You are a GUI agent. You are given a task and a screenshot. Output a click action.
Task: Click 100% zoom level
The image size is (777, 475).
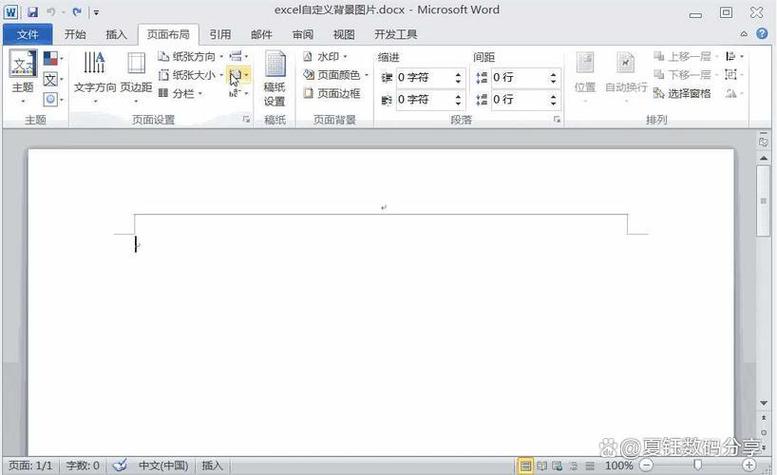pyautogui.click(x=618, y=466)
